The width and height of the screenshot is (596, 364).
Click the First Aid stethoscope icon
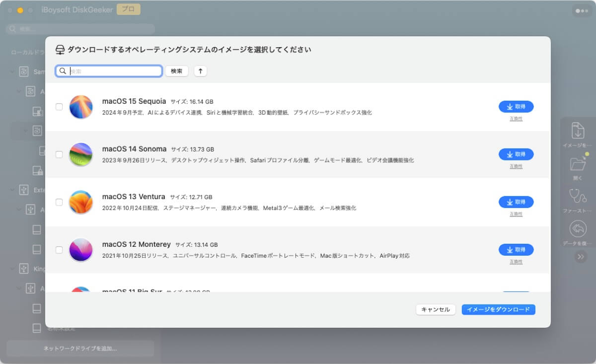[578, 196]
